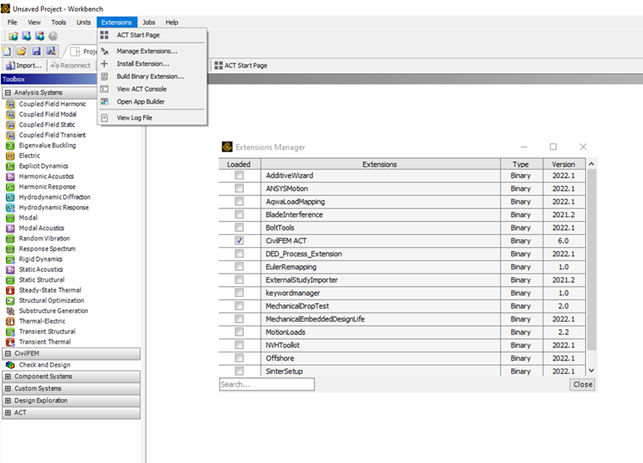Click the Import toolbar button
This screenshot has width=643, height=463.
(x=23, y=65)
